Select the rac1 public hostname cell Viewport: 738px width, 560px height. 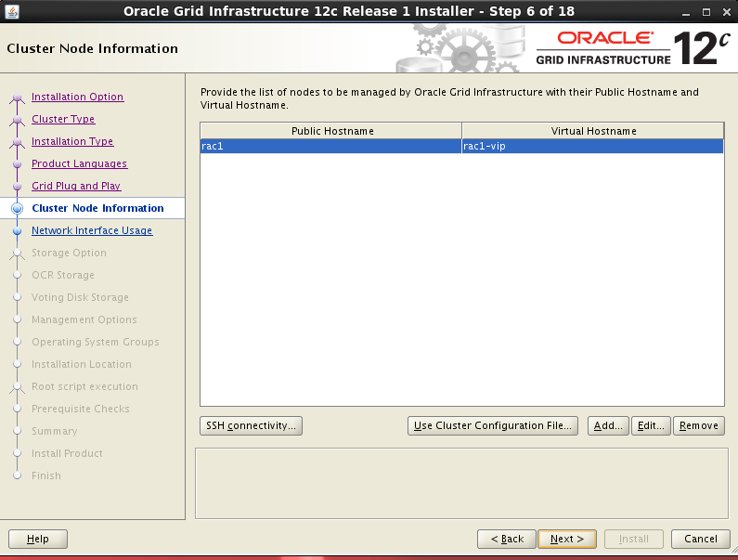(x=331, y=146)
